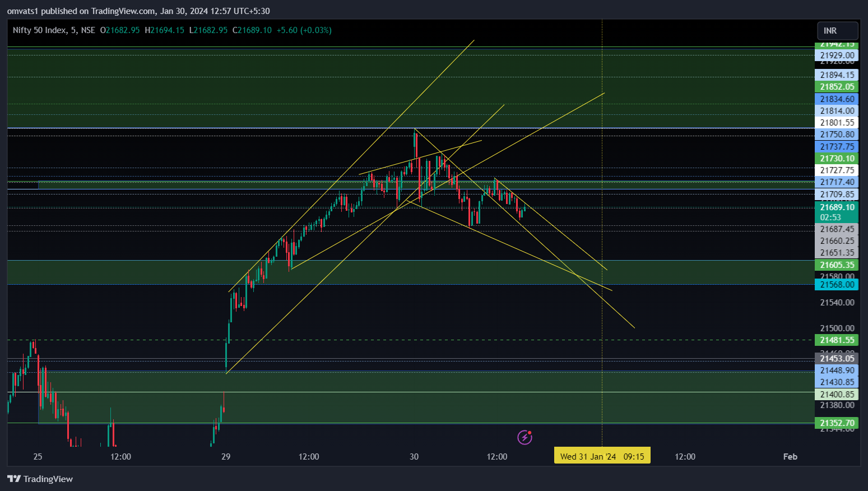Click the blue 21834.60 price label
The image size is (868, 491).
(x=836, y=99)
